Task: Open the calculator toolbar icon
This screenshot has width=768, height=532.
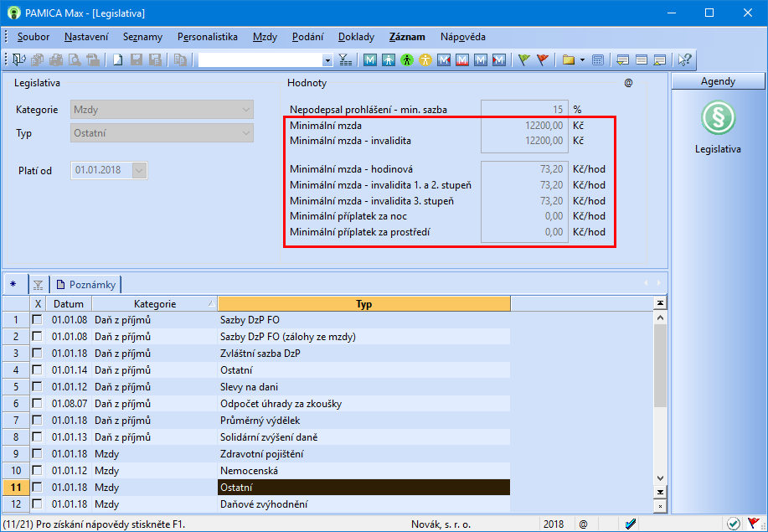Action: (x=598, y=60)
